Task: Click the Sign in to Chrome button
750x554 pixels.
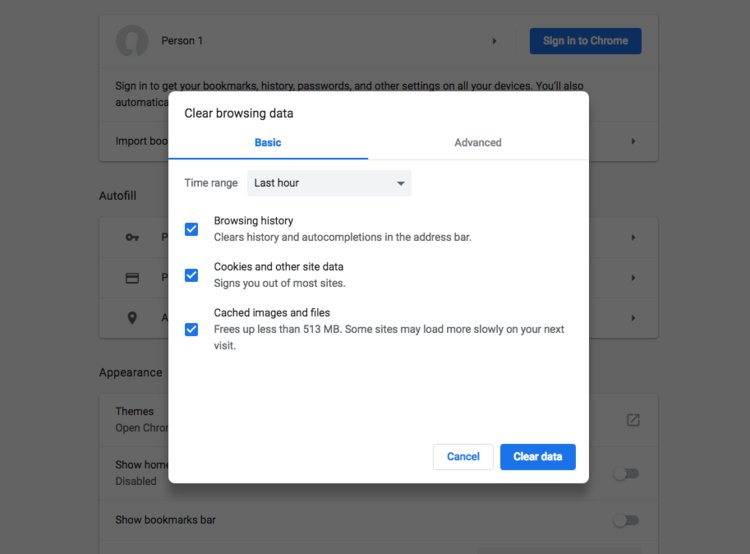Action: (585, 41)
